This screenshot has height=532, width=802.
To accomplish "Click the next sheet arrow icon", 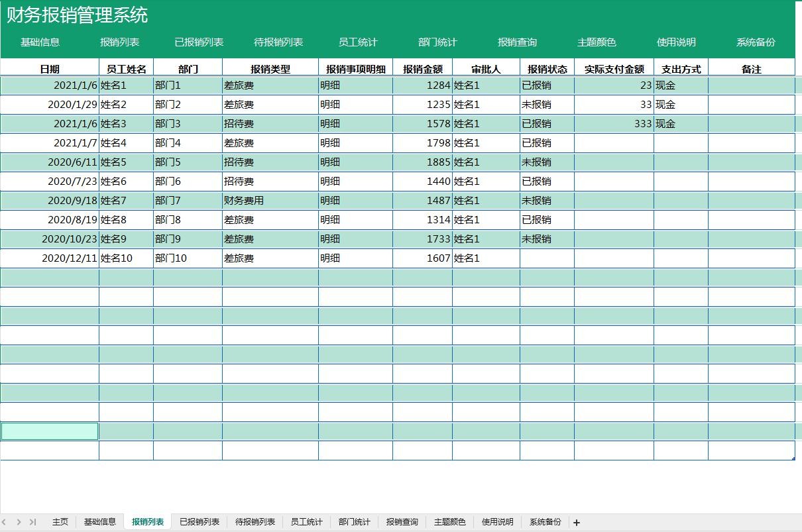I will (x=19, y=522).
